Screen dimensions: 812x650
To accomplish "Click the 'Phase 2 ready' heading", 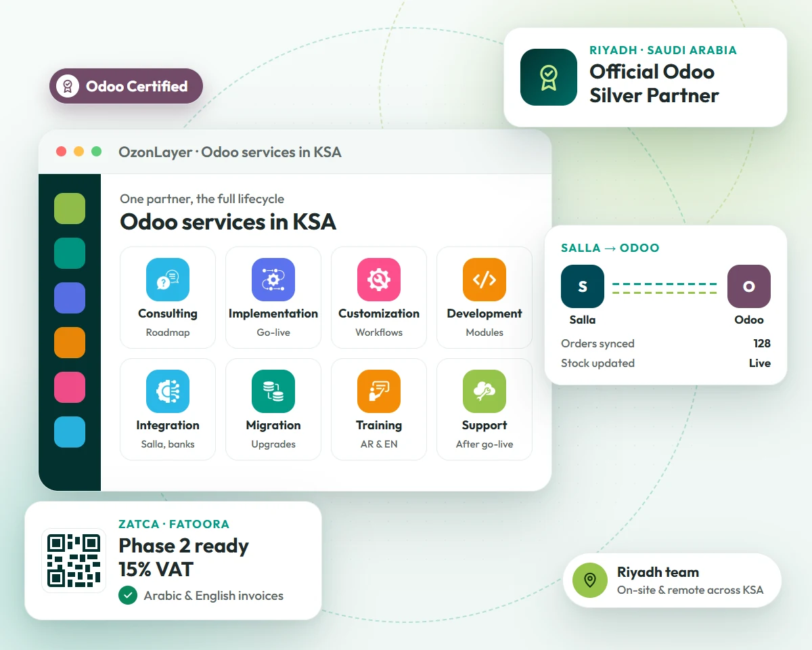I will pos(183,546).
